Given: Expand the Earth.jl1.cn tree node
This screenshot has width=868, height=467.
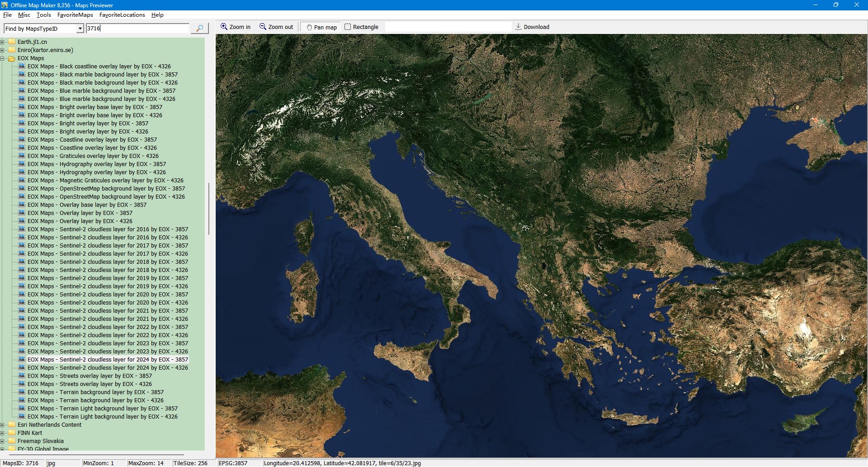Looking at the screenshot, I should pos(2,42).
